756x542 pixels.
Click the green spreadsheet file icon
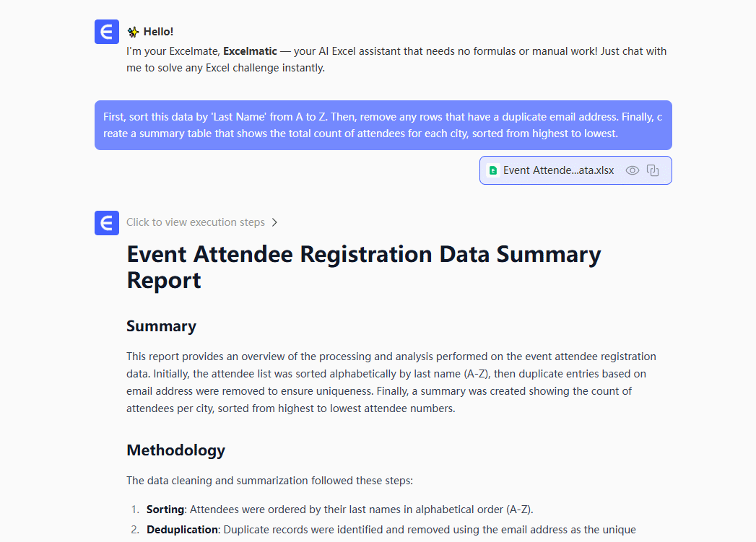click(493, 170)
